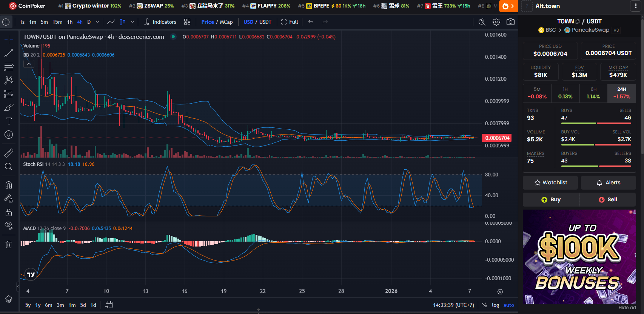Copy TOWN token address icon
The width and height of the screenshot is (644, 314).
click(578, 21)
